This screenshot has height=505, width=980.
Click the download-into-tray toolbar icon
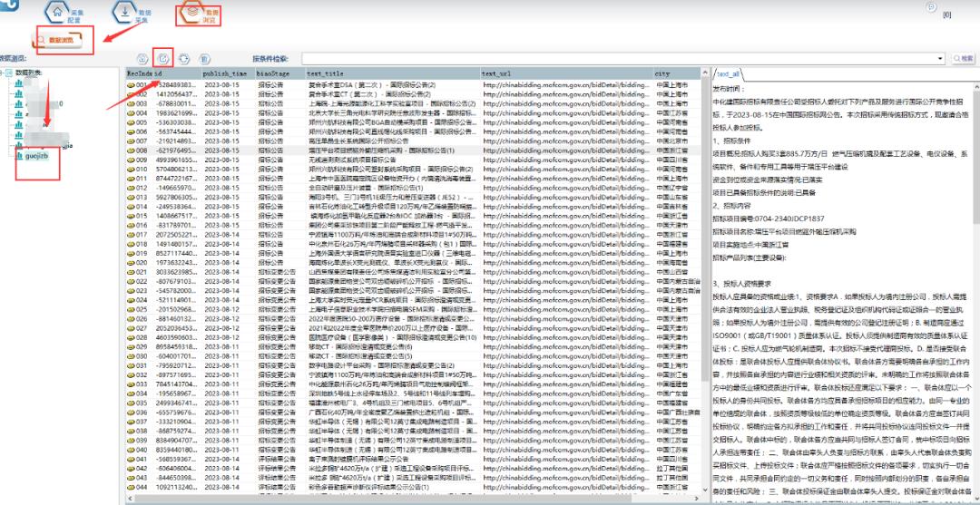point(142,59)
